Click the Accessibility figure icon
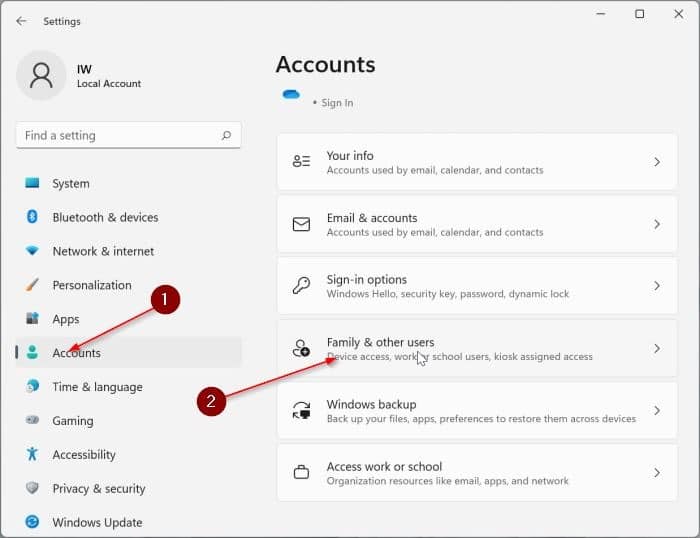 point(32,454)
